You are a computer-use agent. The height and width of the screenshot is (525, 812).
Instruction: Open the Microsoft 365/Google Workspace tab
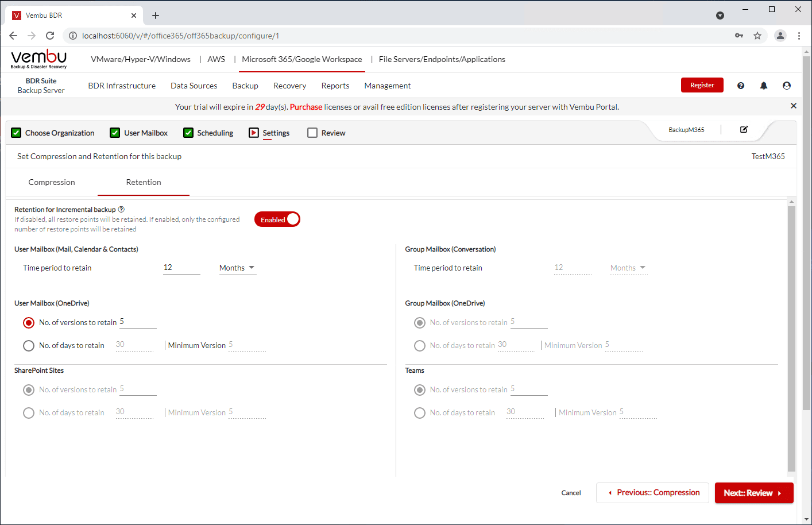coord(302,59)
